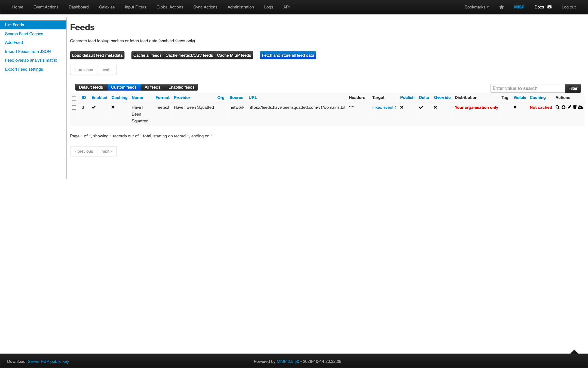Click the Filter button

coord(573,88)
